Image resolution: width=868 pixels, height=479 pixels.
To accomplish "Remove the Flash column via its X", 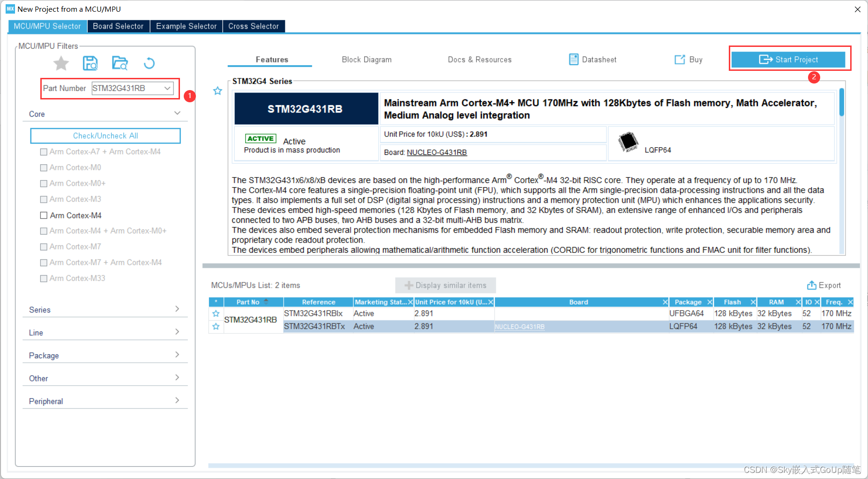I will click(753, 302).
